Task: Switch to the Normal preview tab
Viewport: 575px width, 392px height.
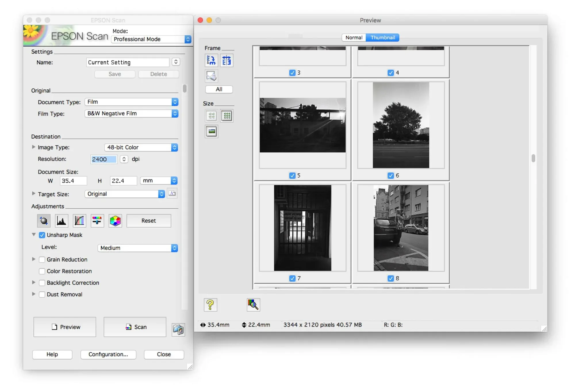Action: click(354, 38)
